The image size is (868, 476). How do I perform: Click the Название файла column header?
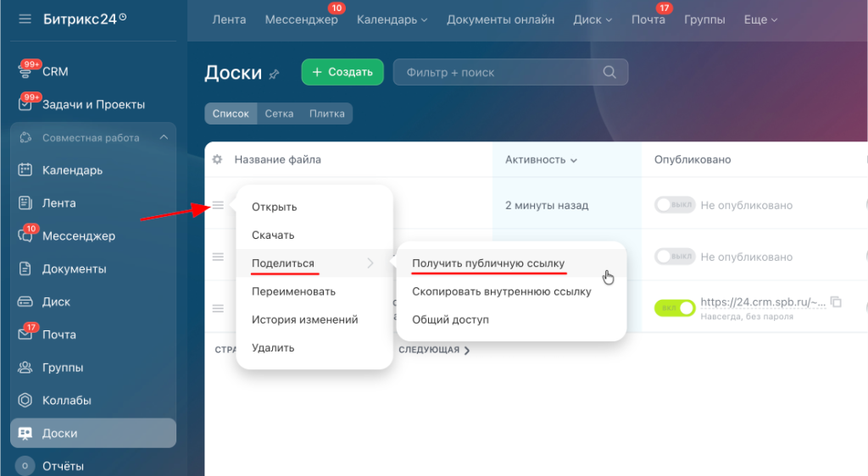click(277, 159)
